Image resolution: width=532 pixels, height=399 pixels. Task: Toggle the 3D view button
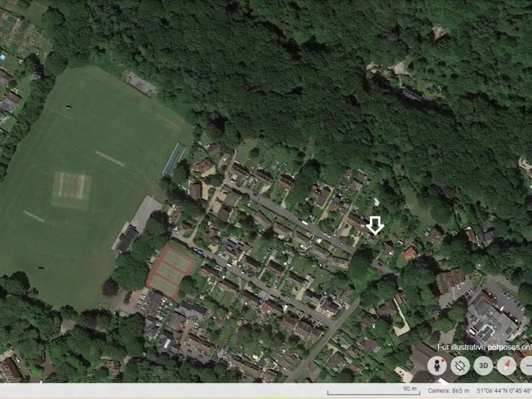483,366
